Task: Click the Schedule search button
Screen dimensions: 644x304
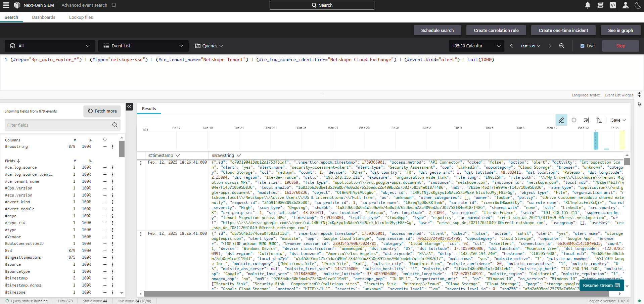Action: coord(437,30)
